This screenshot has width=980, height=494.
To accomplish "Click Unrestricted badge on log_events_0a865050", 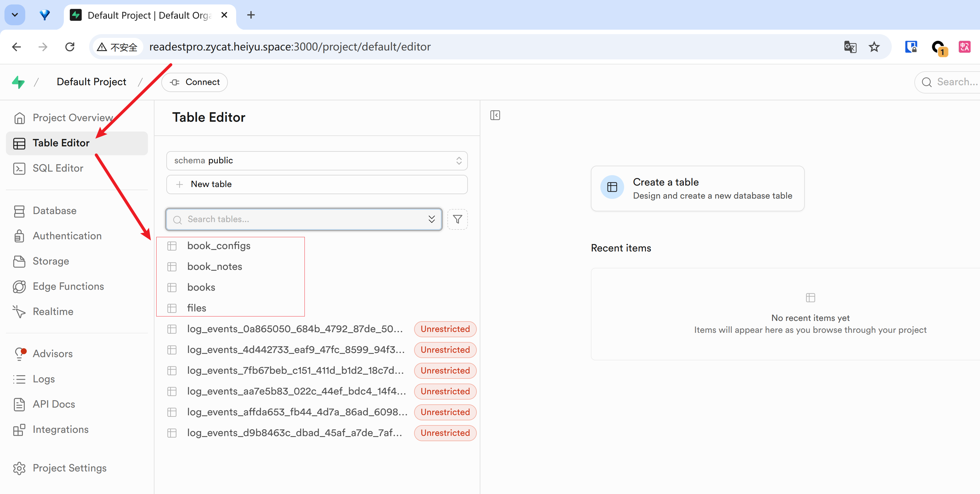I will click(x=445, y=329).
